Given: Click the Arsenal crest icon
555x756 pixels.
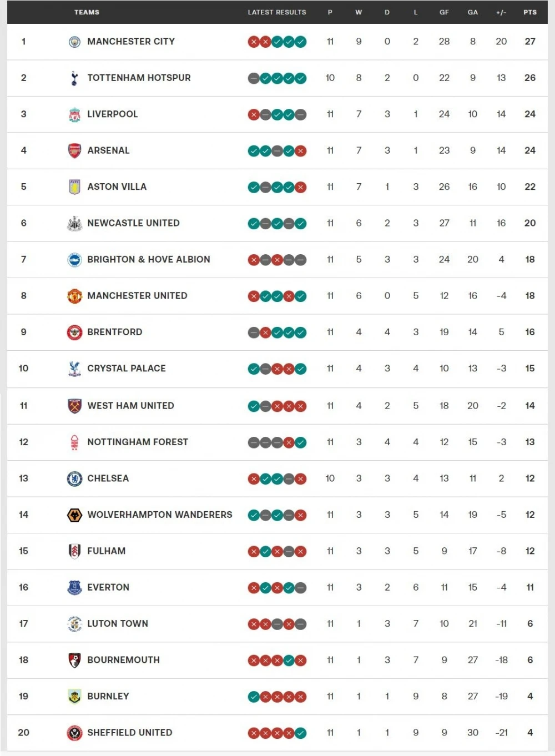Looking at the screenshot, I should click(74, 150).
